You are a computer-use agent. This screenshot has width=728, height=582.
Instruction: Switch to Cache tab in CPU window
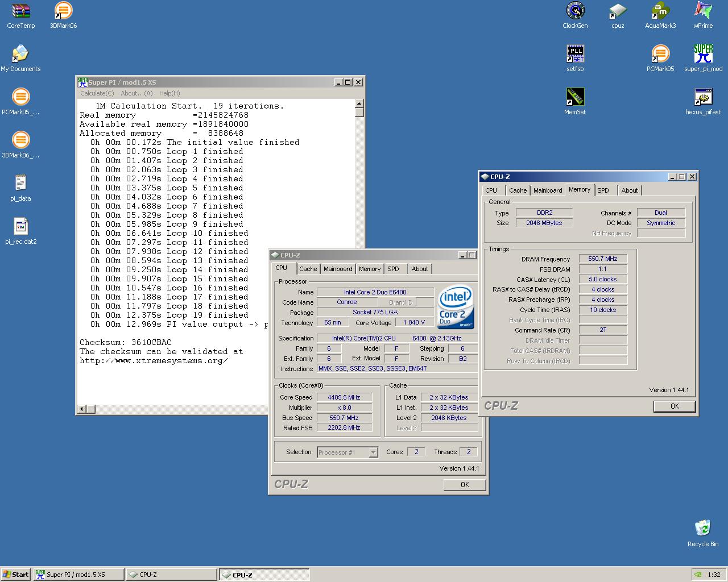click(x=308, y=269)
